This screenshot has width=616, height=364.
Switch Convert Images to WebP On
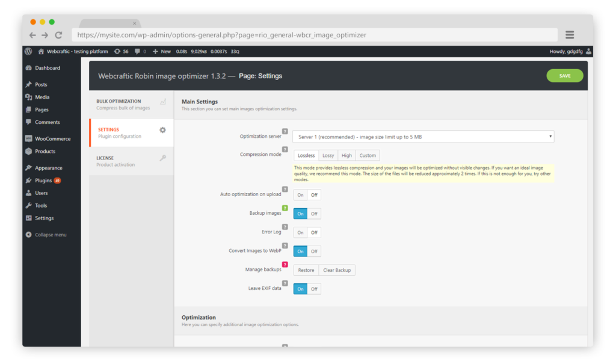[300, 251]
